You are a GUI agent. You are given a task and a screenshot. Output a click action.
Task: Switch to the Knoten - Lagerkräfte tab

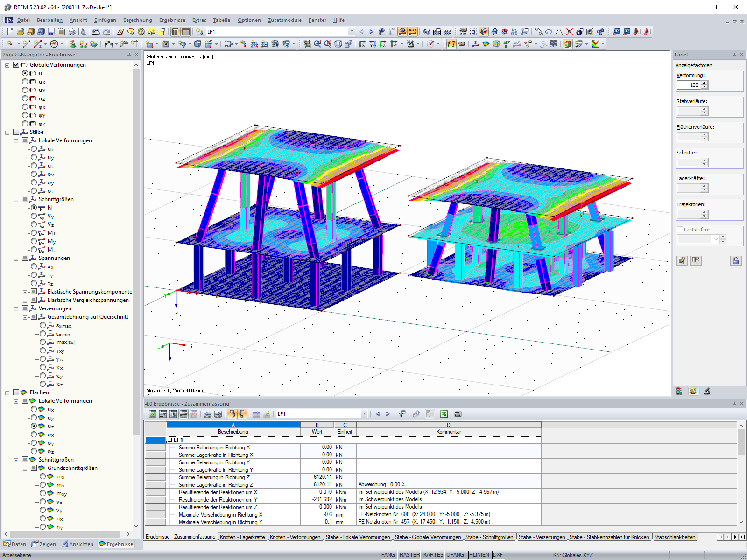[x=242, y=537]
